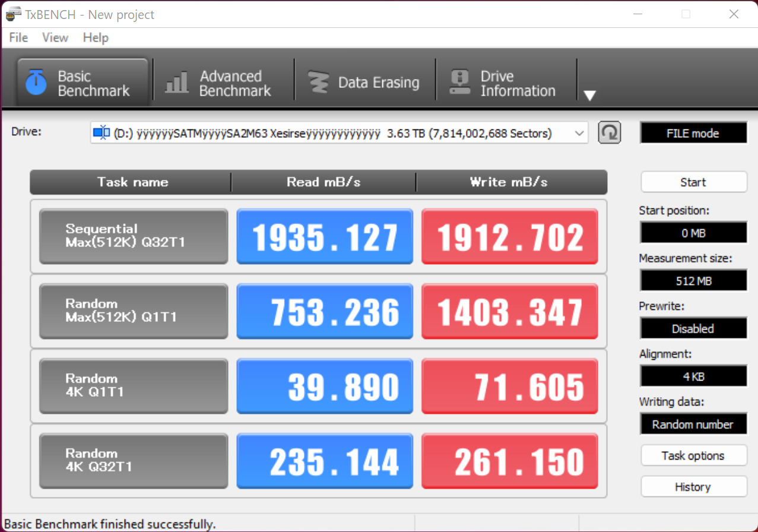Click the Start position 0 MB field
Screen dimensions: 758x532
(x=693, y=233)
